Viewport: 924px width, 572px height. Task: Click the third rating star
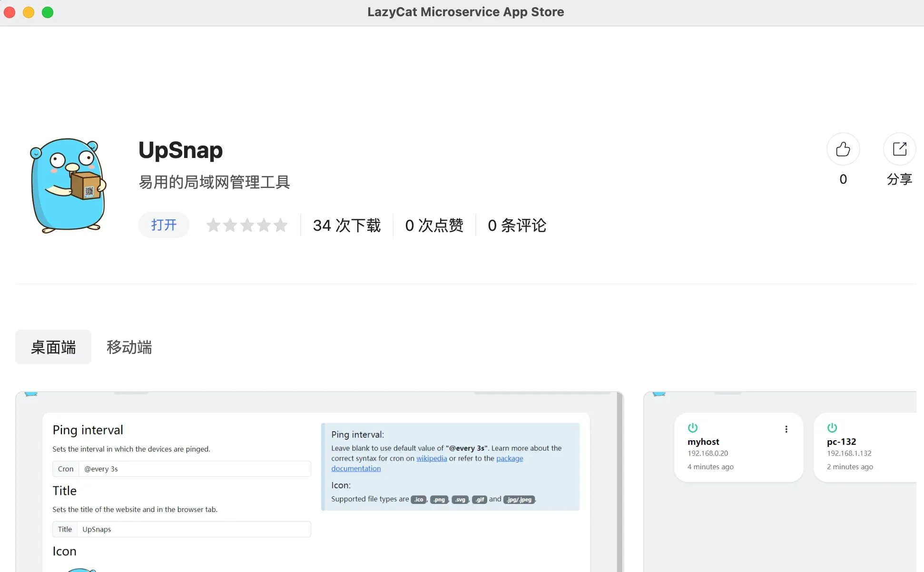pyautogui.click(x=247, y=225)
